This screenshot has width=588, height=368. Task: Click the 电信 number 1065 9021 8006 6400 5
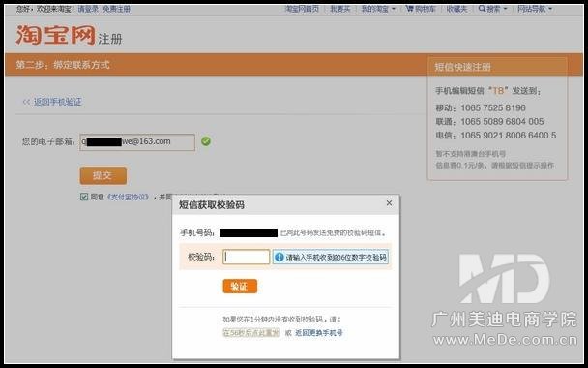pyautogui.click(x=509, y=136)
